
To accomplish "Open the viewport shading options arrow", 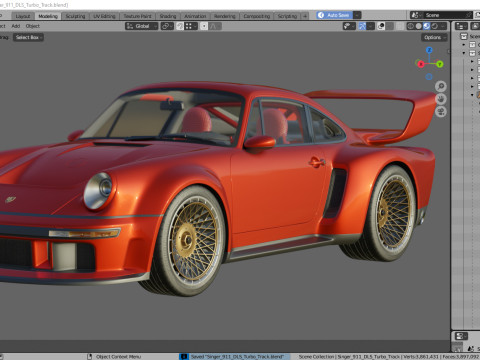I will [443, 26].
